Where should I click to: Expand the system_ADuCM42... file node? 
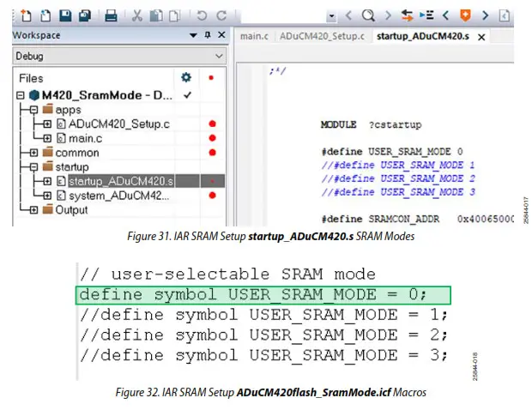(x=47, y=196)
